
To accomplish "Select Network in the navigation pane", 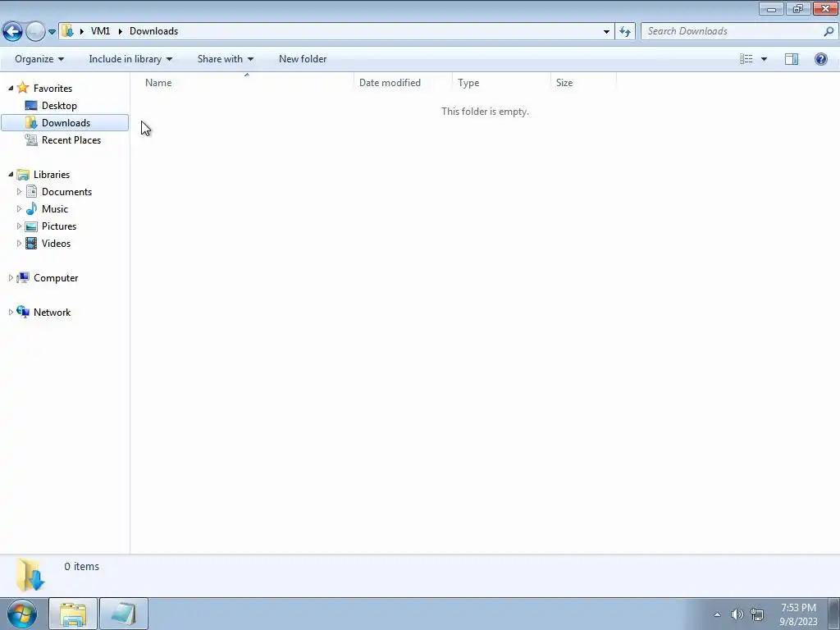I will pos(52,313).
